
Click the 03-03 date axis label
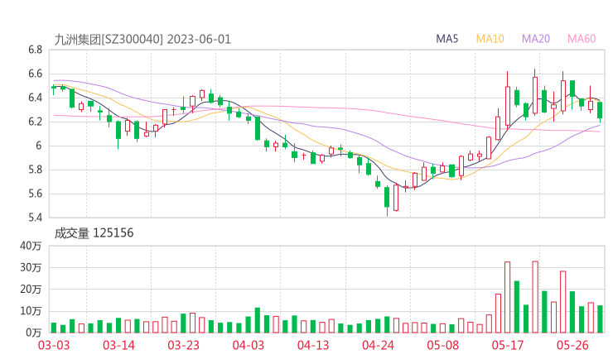pos(54,345)
